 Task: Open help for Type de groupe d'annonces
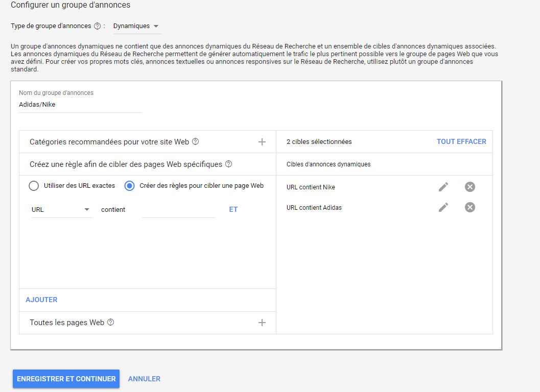[97, 26]
